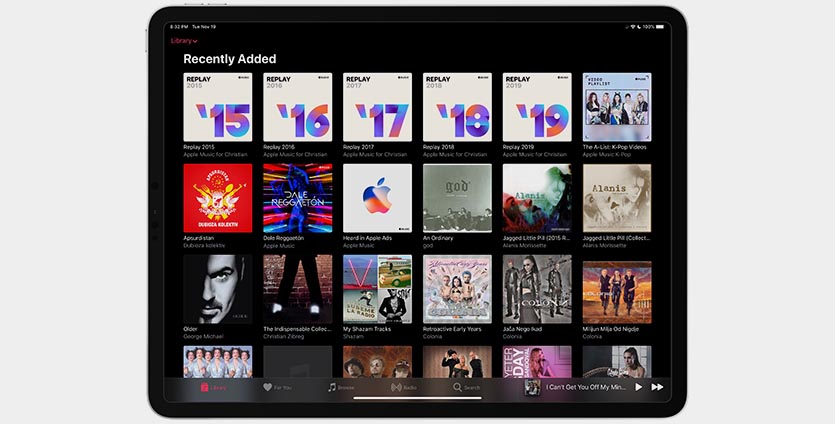Viewport: 835px width, 424px height.
Task: Open the Older album by George Michael
Action: tap(217, 289)
